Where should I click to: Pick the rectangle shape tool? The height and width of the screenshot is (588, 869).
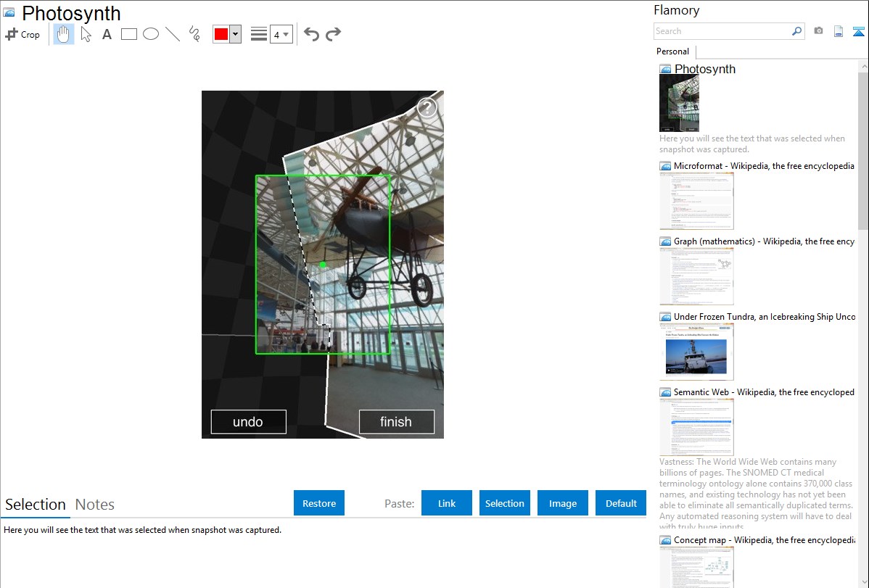pyautogui.click(x=128, y=34)
